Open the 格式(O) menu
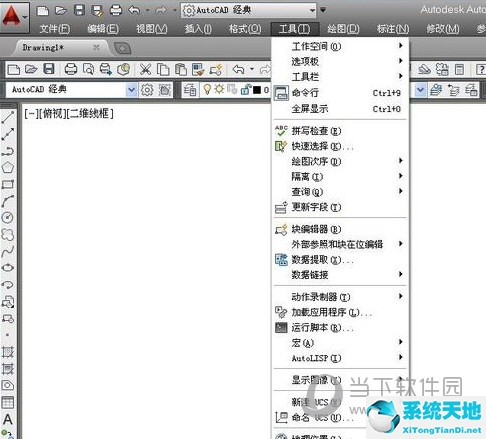This screenshot has width=486, height=439. (245, 29)
